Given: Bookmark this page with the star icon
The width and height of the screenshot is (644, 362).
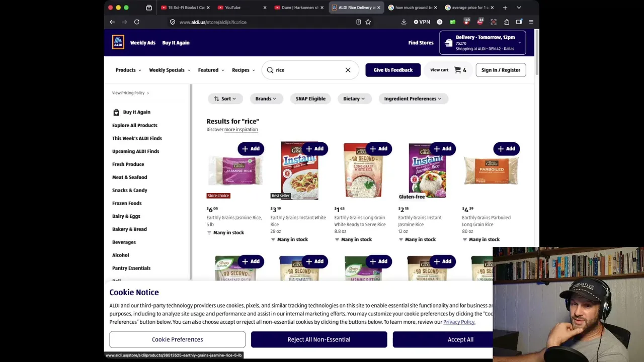Looking at the screenshot, I should coord(368,22).
